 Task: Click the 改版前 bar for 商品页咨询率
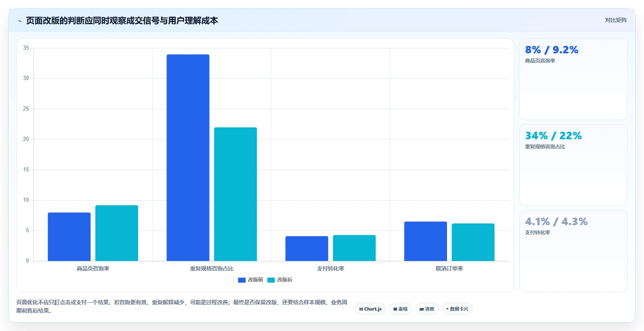click(x=69, y=237)
